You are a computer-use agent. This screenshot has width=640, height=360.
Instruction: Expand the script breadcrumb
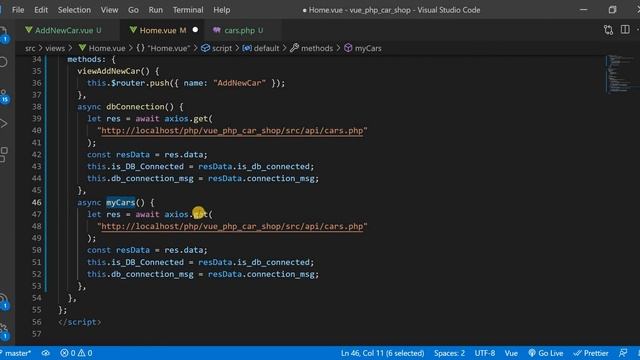[217, 48]
